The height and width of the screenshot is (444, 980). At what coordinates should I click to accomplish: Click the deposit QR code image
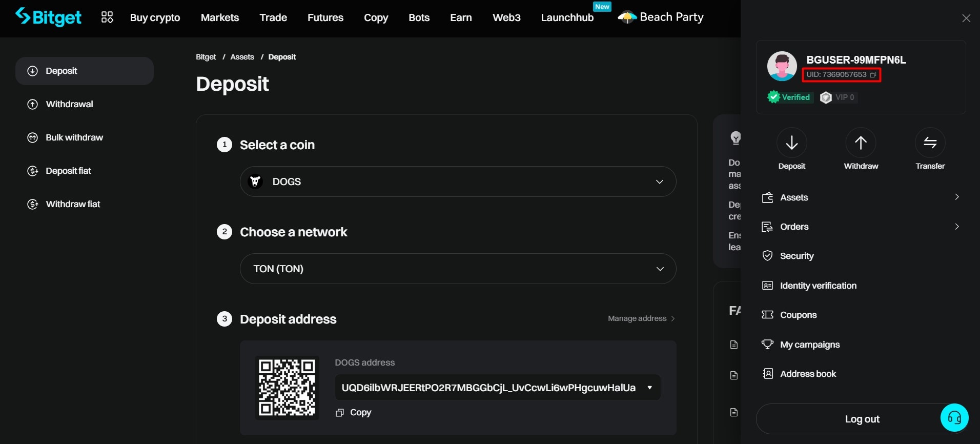pos(287,388)
